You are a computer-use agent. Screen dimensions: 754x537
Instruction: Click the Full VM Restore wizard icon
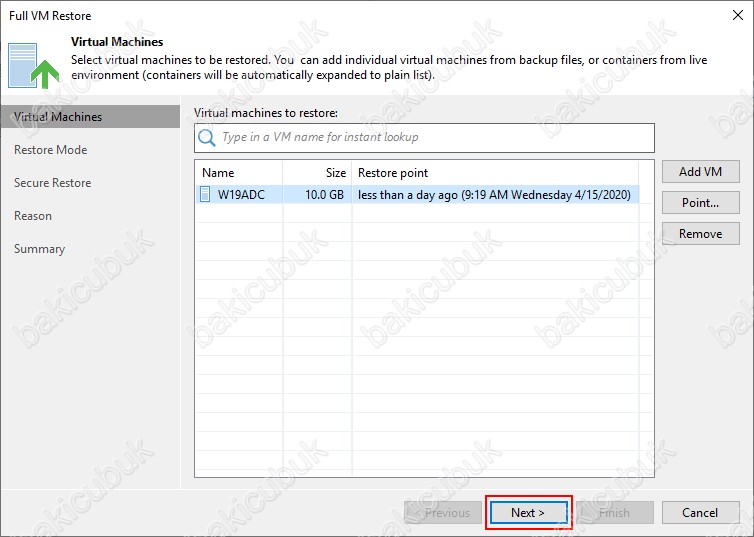point(34,66)
